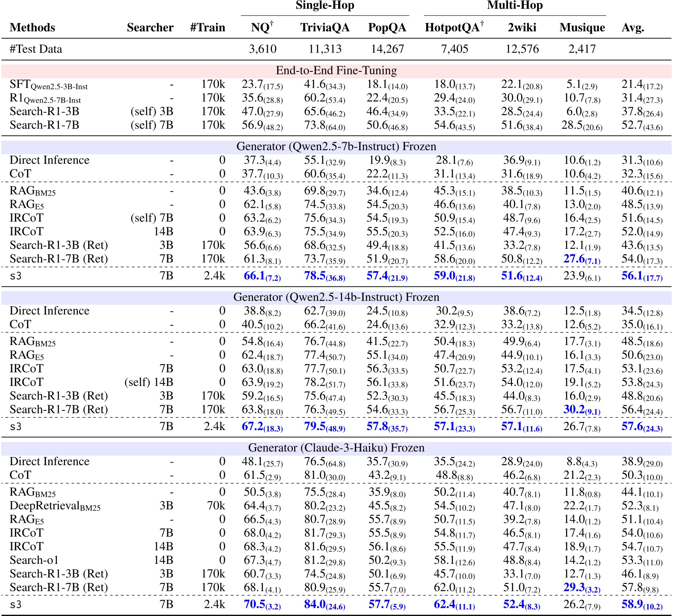Select the 2wiki column header
This screenshot has width=673, height=616.
pos(522,28)
